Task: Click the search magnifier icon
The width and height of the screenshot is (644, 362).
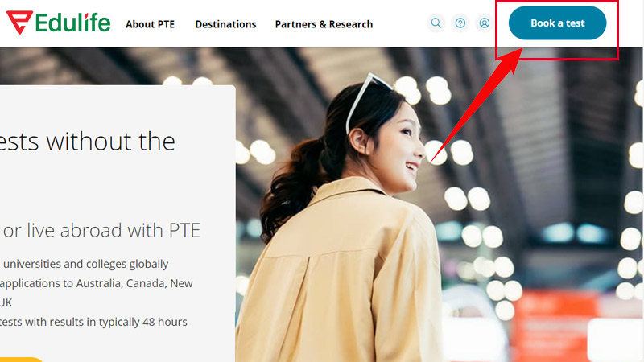Action: click(x=436, y=23)
